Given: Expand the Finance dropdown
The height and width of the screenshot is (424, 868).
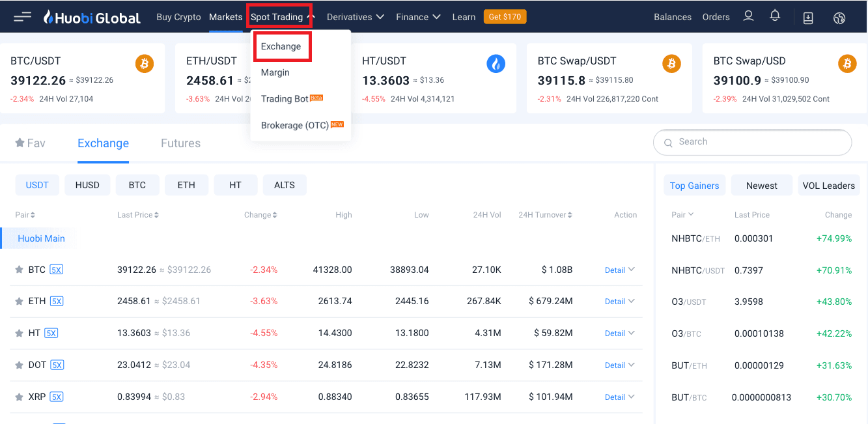Looking at the screenshot, I should click(x=418, y=17).
